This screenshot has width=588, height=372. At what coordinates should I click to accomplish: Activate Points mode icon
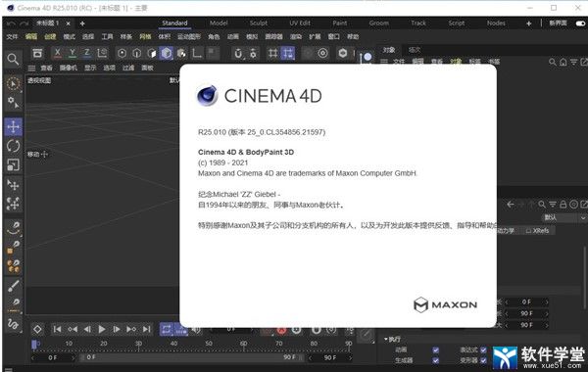122,53
